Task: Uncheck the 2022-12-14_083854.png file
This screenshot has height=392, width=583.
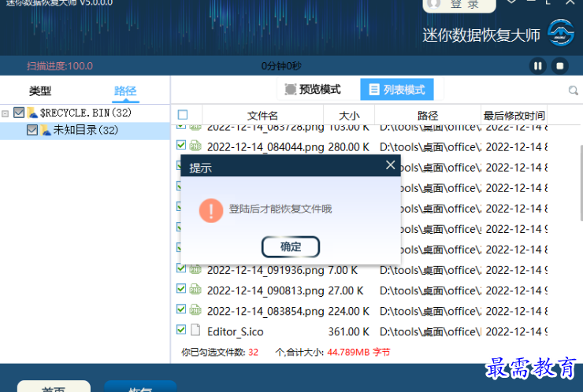Action: click(x=181, y=309)
